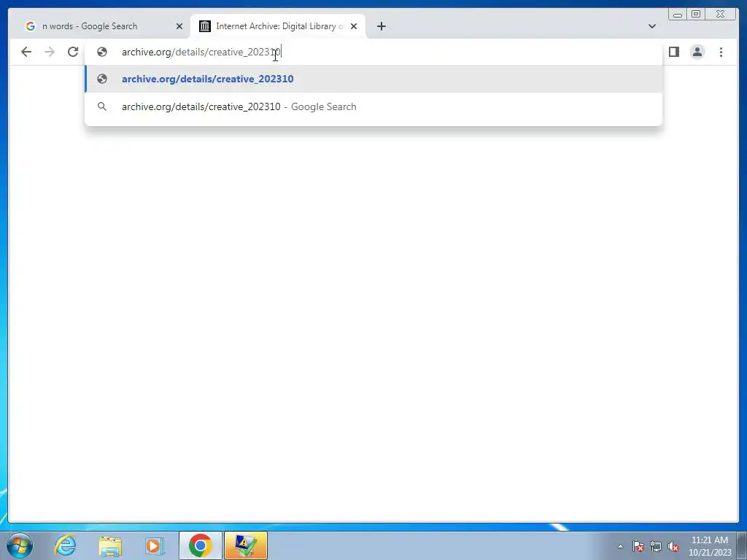This screenshot has height=560, width=747.
Task: Minimize the Chrome window
Action: pos(678,15)
